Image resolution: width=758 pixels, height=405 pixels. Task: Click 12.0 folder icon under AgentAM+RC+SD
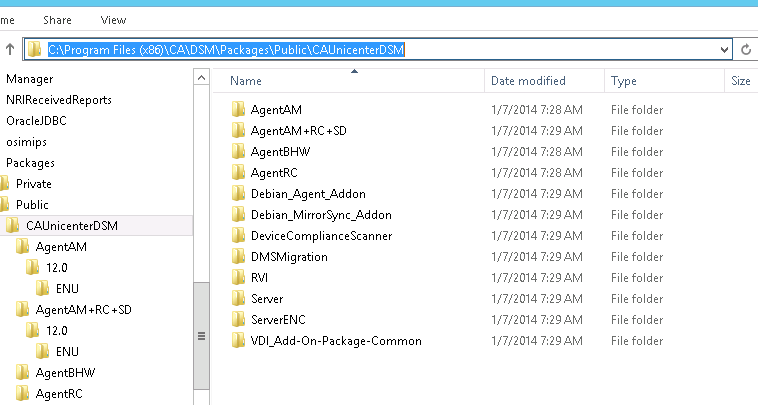(32, 330)
